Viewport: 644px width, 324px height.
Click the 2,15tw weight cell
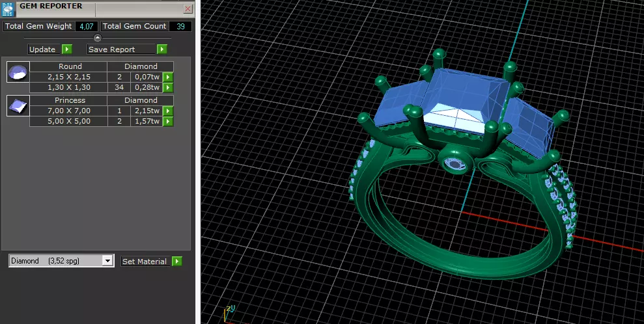[147, 111]
